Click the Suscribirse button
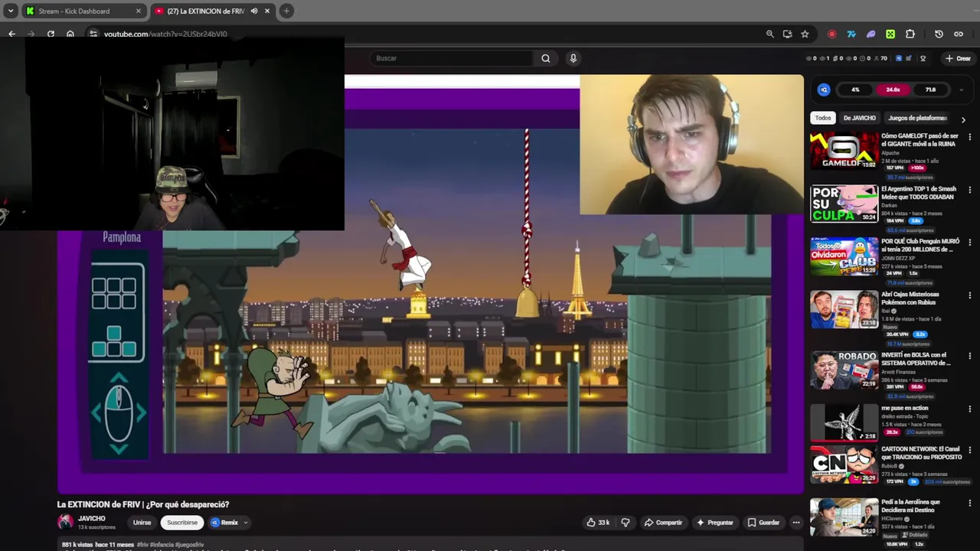 tap(182, 523)
